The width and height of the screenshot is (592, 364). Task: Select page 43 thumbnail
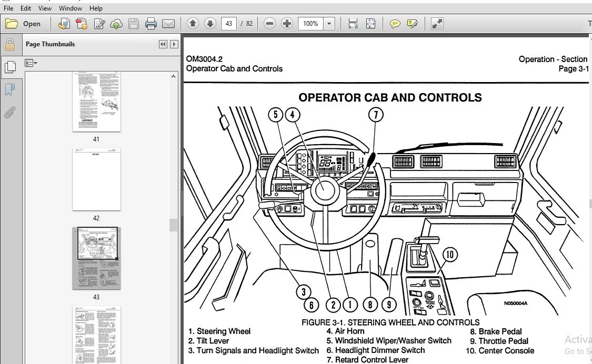96,258
